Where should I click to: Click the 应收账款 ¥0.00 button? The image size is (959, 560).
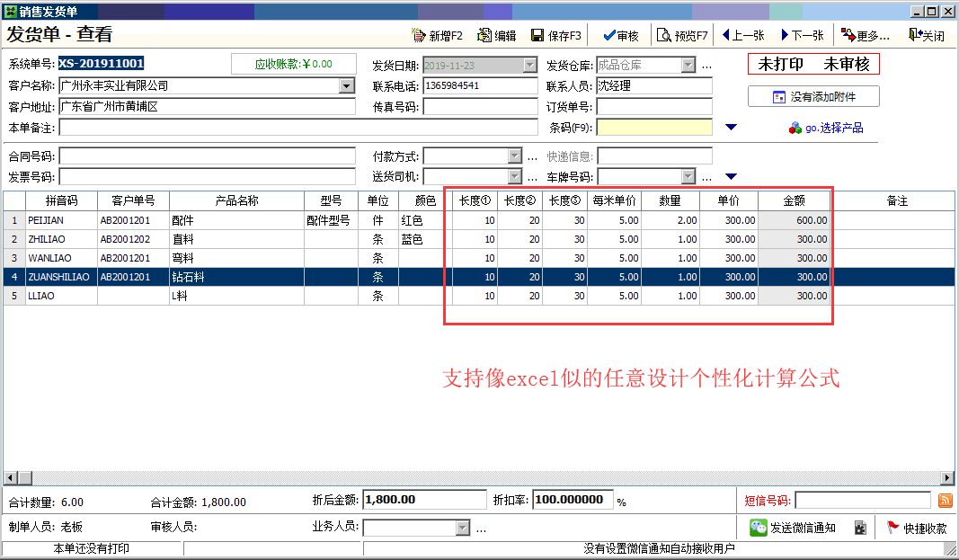click(x=294, y=64)
